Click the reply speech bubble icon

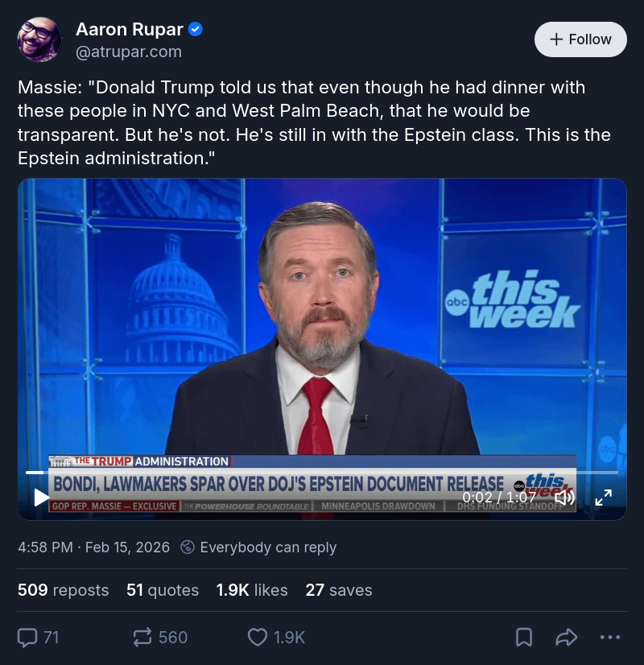point(27,638)
